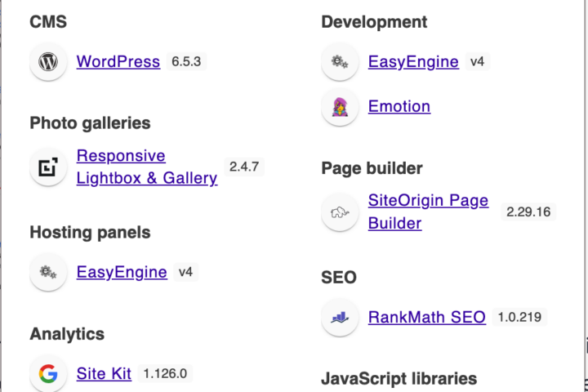Open the Site Kit link
Image resolution: width=588 pixels, height=392 pixels.
104,373
